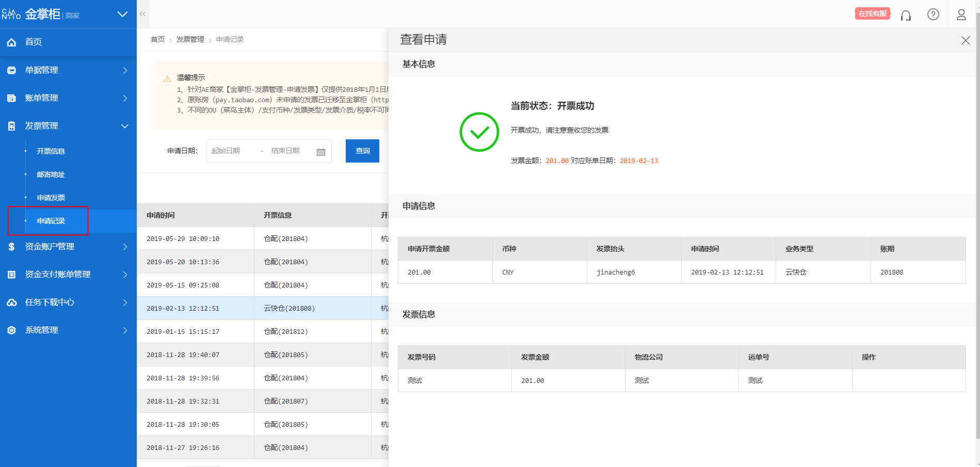Click the 结束日期 end date field
Image resolution: width=980 pixels, height=467 pixels.
tap(285, 151)
